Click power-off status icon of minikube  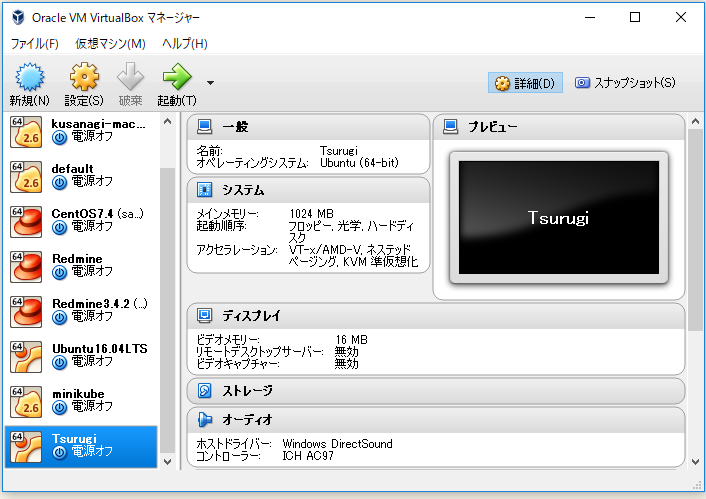tap(59, 408)
